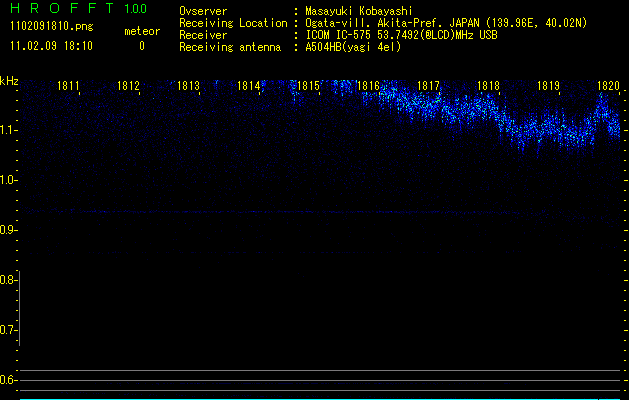The image size is (629, 400).
Task: Click the HROFFT title text
Action: tap(62, 8)
